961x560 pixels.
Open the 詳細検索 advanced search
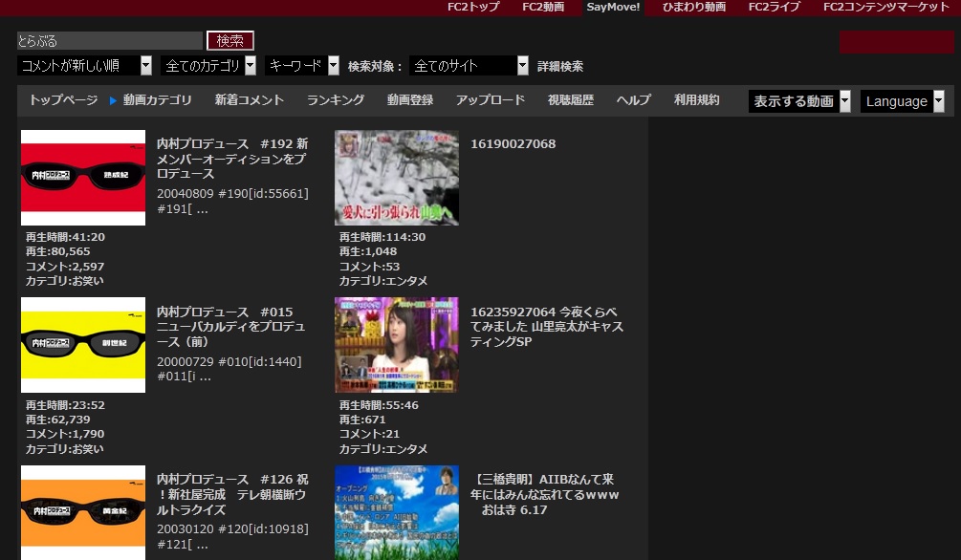pos(559,66)
